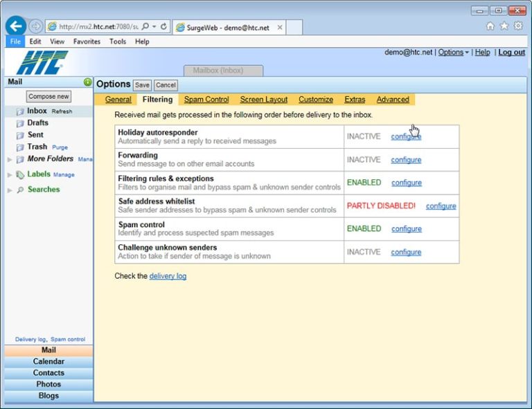This screenshot has width=532, height=409.
Task: Open the browser Home icon
Action: coord(490,26)
